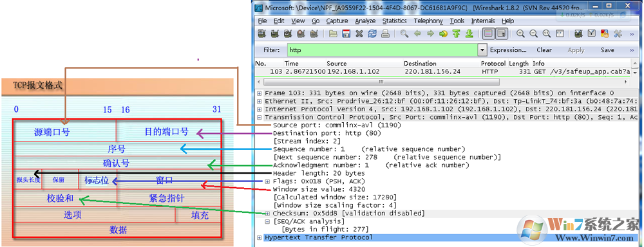
Task: Expand the Flags field
Action: (x=267, y=181)
